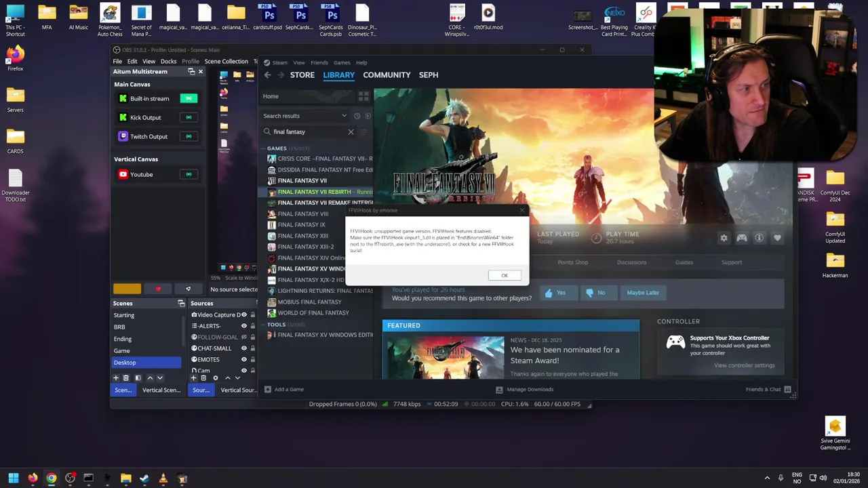
Task: Select MOBIUS FINAL FANTASY in the list
Action: pyautogui.click(x=309, y=302)
